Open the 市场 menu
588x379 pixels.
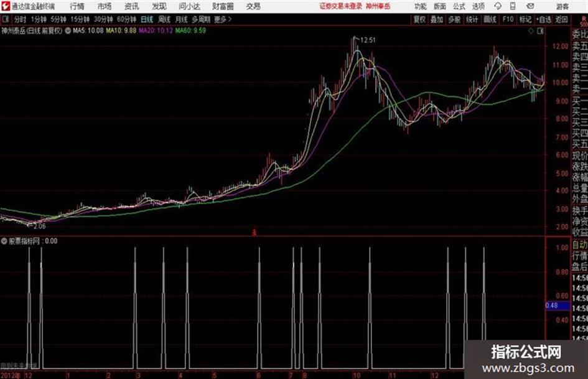point(105,6)
